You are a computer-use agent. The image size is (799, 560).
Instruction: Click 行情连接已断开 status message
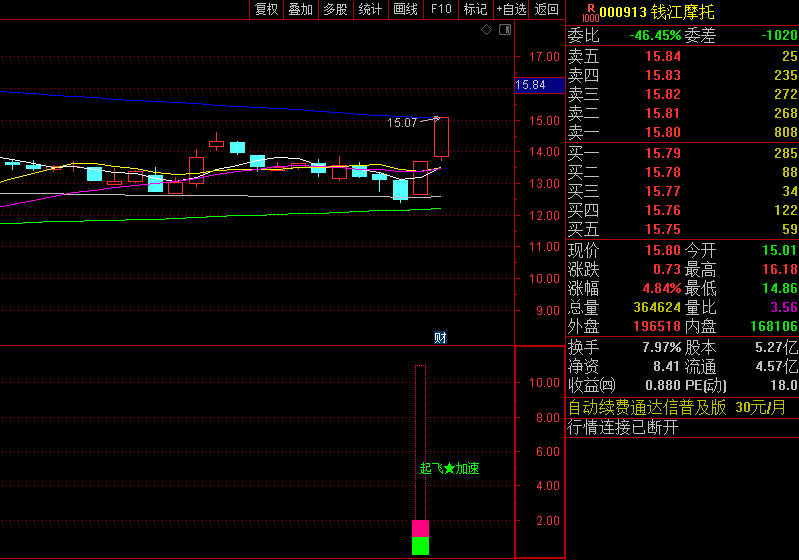(x=623, y=427)
